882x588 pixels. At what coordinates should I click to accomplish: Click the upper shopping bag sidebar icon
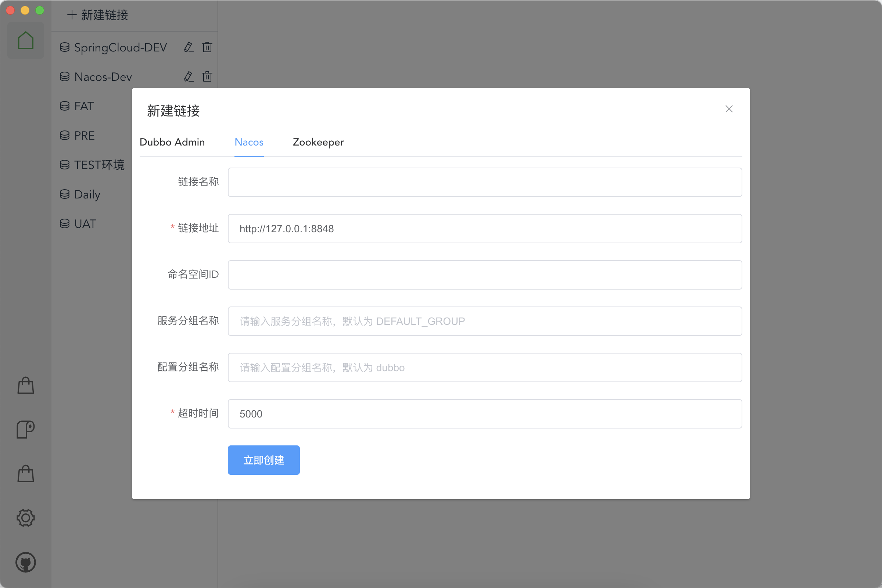(25, 386)
